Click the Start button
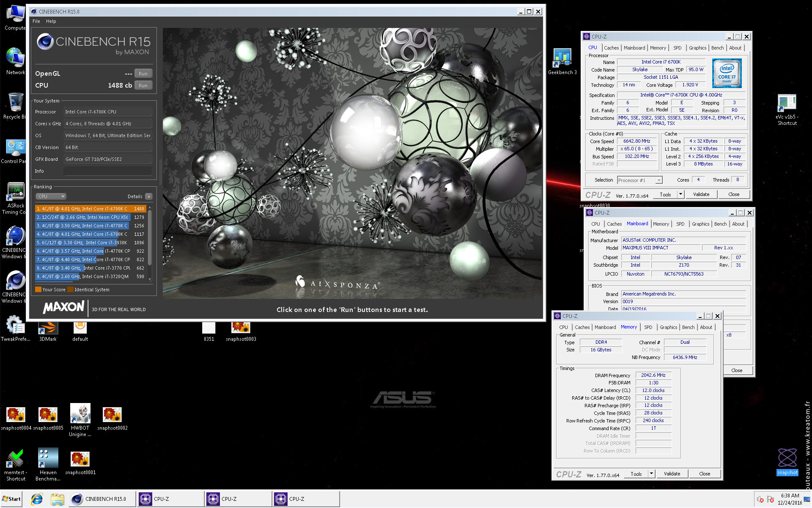 pos(11,499)
